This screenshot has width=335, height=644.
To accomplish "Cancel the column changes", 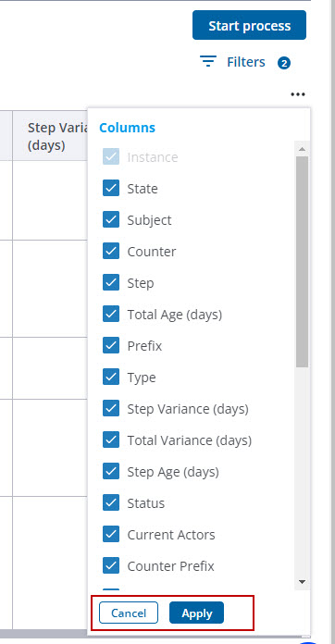I will [129, 613].
